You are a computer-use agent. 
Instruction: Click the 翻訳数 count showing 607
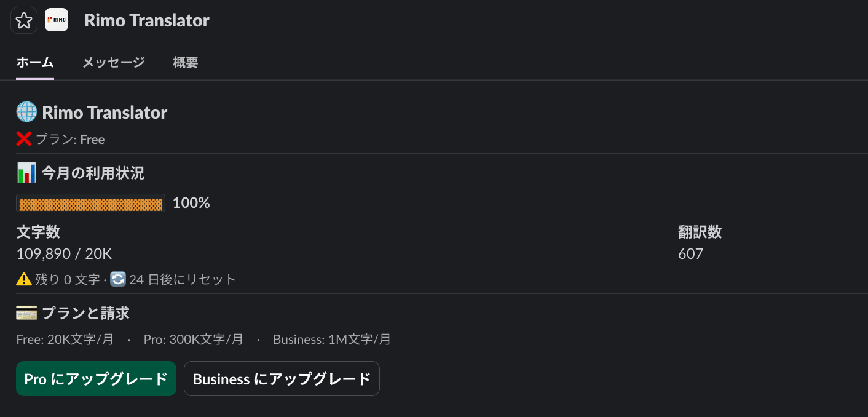click(x=691, y=253)
